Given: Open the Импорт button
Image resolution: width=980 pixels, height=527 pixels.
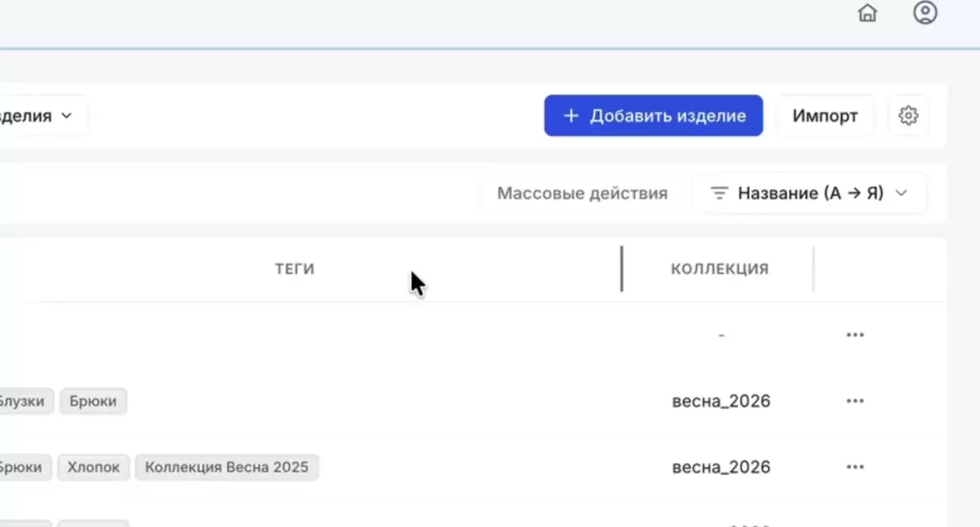Looking at the screenshot, I should pyautogui.click(x=825, y=116).
